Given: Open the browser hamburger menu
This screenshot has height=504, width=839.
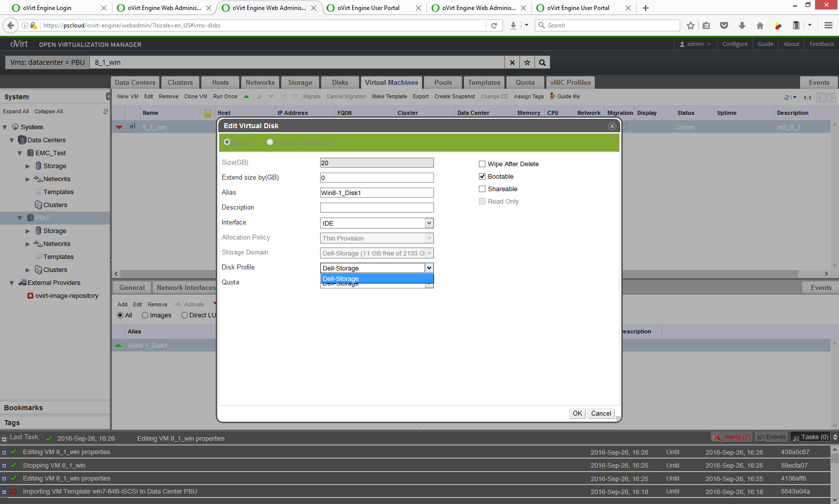Looking at the screenshot, I should pos(828,25).
